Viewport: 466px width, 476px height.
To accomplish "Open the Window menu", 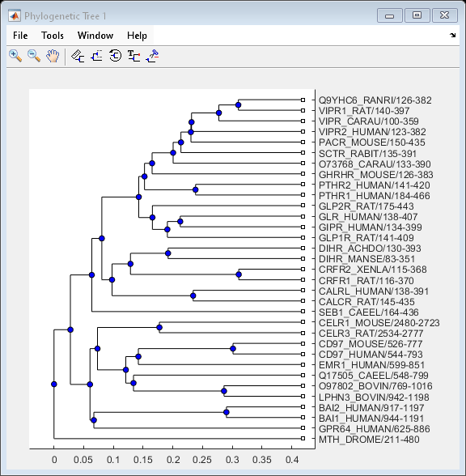I will coord(95,36).
